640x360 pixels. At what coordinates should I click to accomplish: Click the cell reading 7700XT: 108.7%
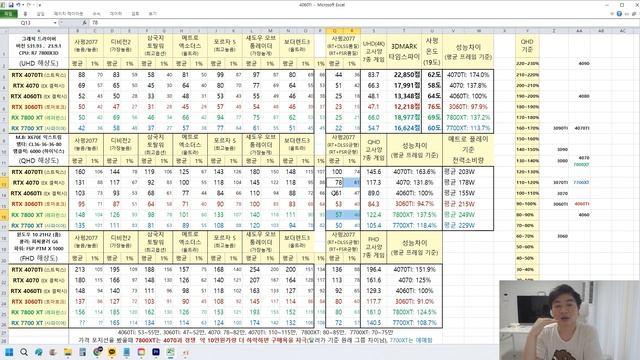[x=414, y=322]
